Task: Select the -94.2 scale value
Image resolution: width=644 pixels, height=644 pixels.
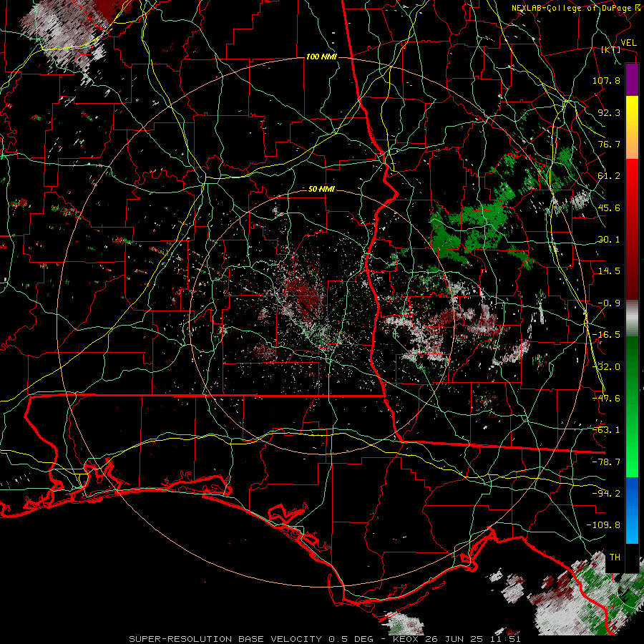Action: pyautogui.click(x=606, y=494)
